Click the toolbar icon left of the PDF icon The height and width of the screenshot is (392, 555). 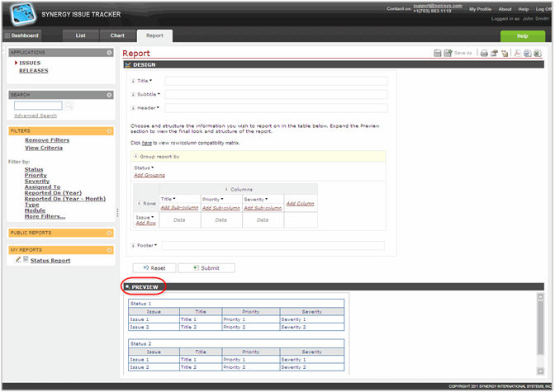pos(505,54)
